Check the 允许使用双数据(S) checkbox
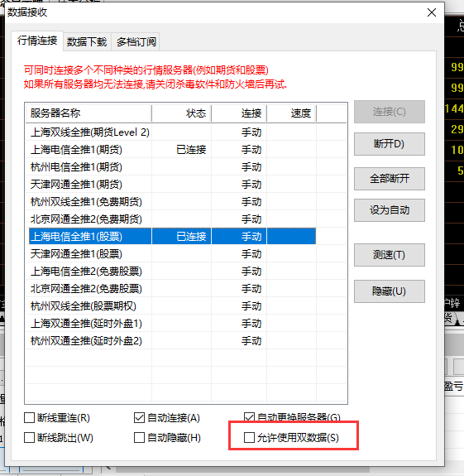 point(249,437)
